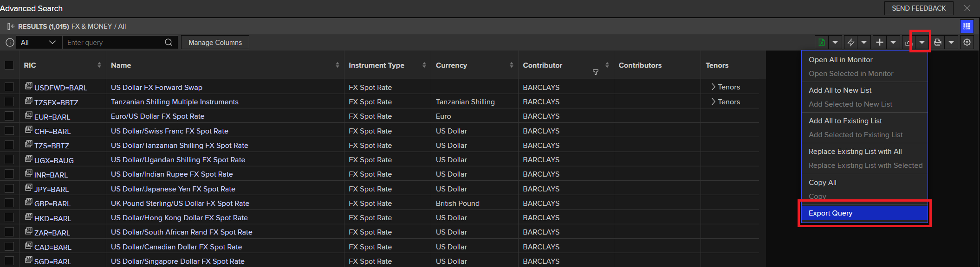980x267 pixels.
Task: Click the SEND FEEDBACK button
Action: click(x=918, y=8)
